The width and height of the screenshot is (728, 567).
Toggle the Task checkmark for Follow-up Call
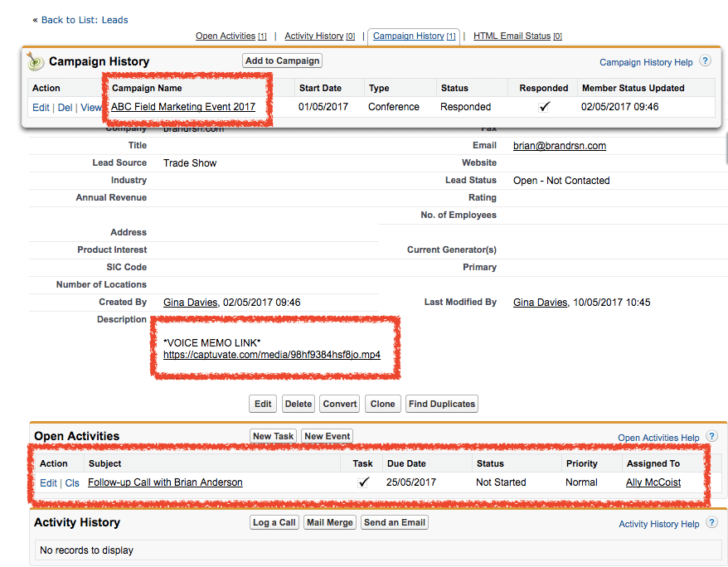pos(363,482)
